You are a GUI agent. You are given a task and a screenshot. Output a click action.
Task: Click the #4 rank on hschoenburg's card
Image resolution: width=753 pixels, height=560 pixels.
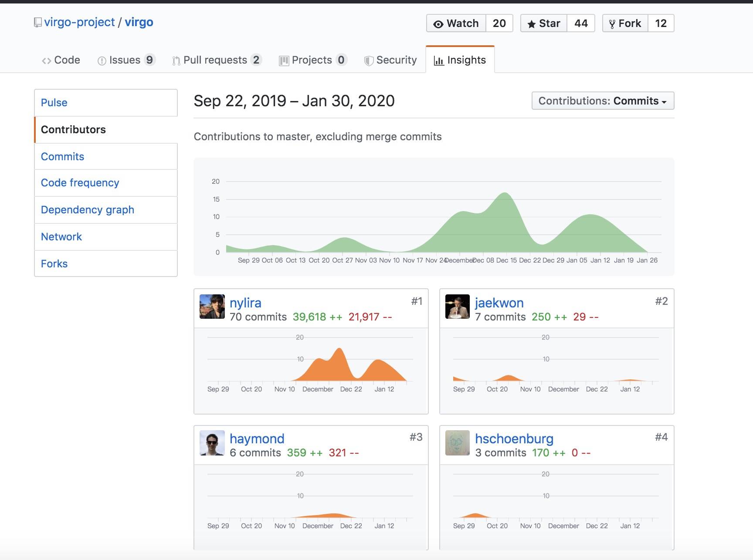point(661,437)
